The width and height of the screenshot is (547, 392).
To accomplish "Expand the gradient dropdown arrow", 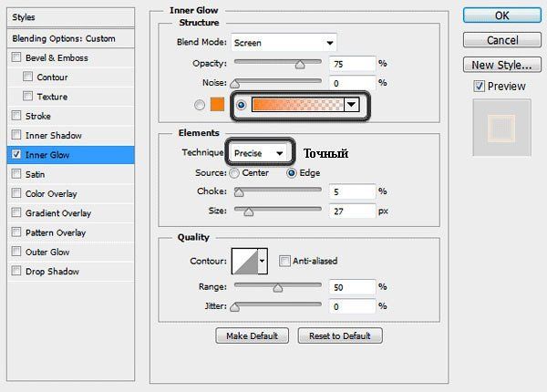I will point(352,104).
